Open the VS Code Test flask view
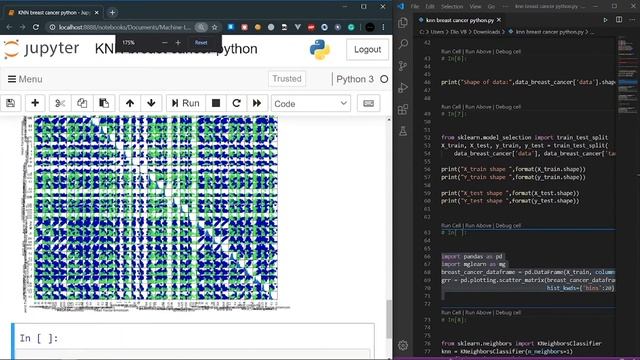 pyautogui.click(x=403, y=131)
